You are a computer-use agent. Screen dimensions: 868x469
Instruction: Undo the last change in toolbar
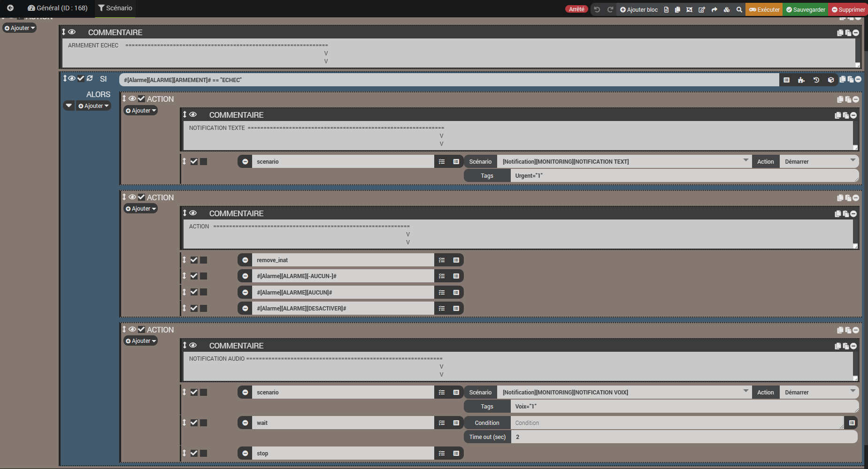click(597, 9)
